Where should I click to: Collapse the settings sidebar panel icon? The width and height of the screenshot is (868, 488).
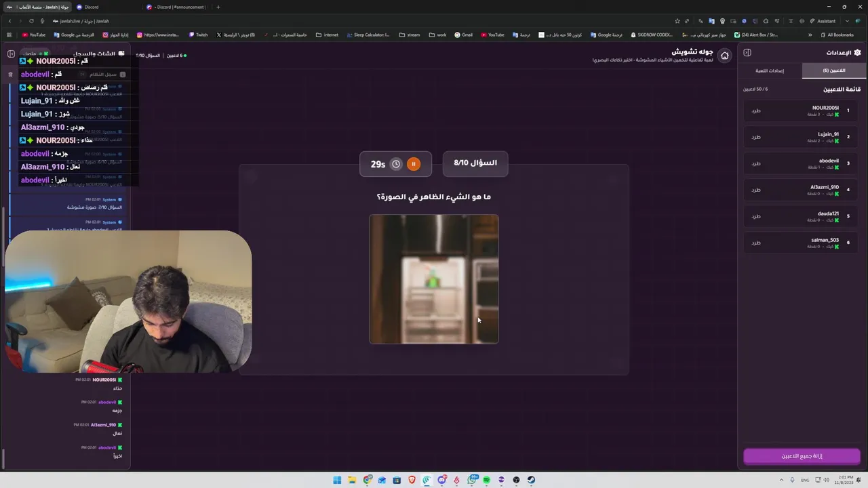[x=747, y=52]
